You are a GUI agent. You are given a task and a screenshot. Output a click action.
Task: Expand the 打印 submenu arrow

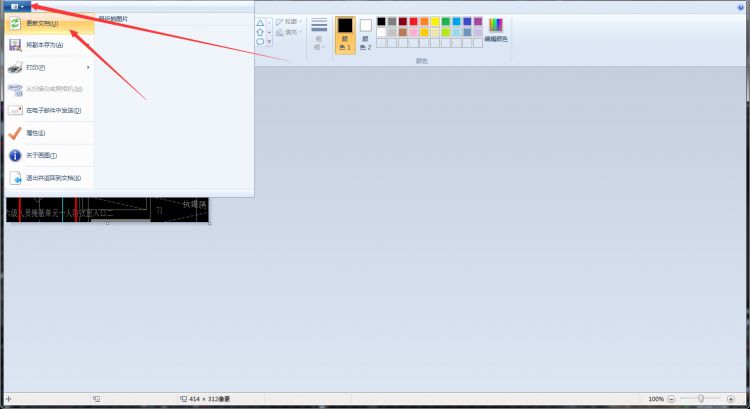point(88,67)
